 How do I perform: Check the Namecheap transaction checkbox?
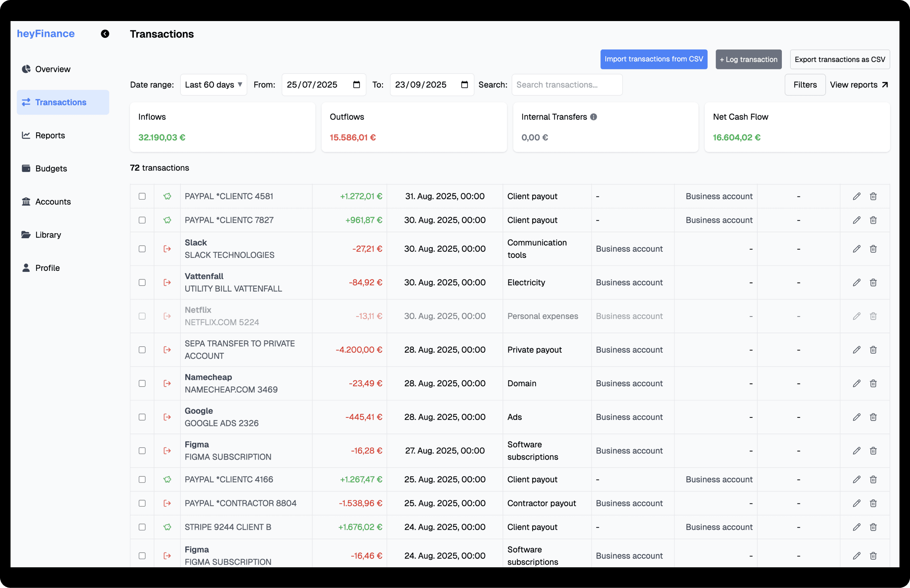(142, 383)
